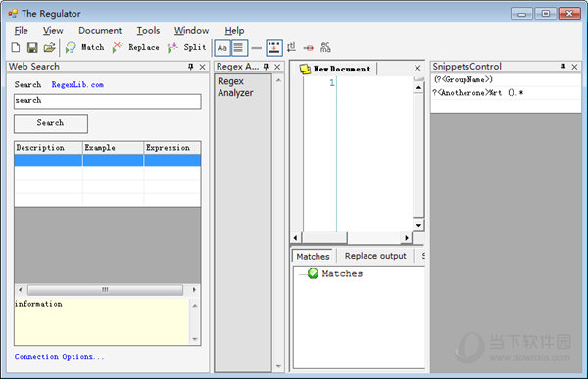Click the Search button
This screenshot has width=588, height=379.
pyautogui.click(x=51, y=123)
